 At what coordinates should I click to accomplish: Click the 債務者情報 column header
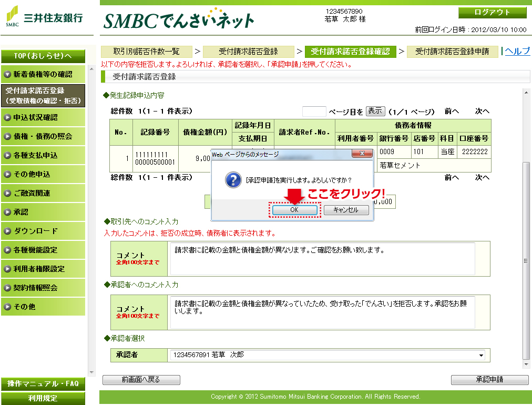pos(413,126)
